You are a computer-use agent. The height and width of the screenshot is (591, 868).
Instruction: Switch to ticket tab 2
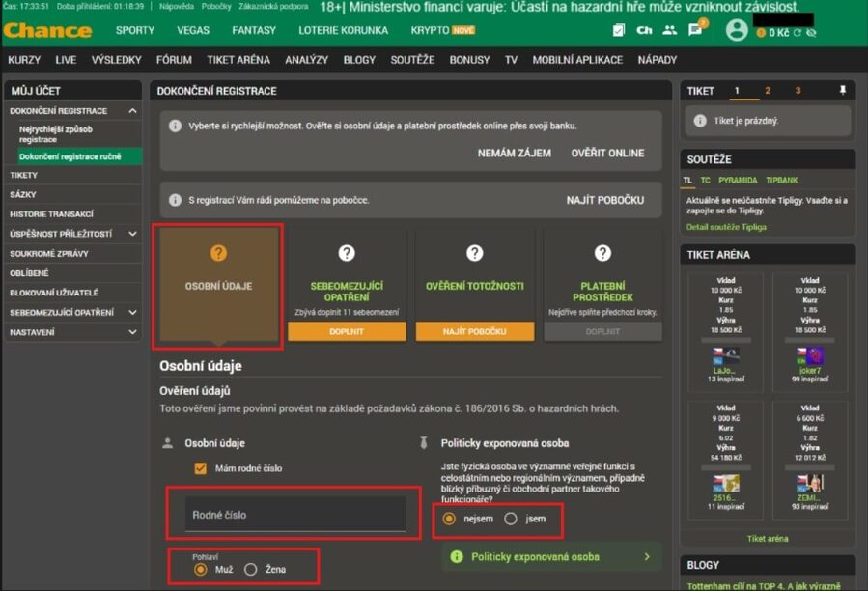tap(768, 90)
